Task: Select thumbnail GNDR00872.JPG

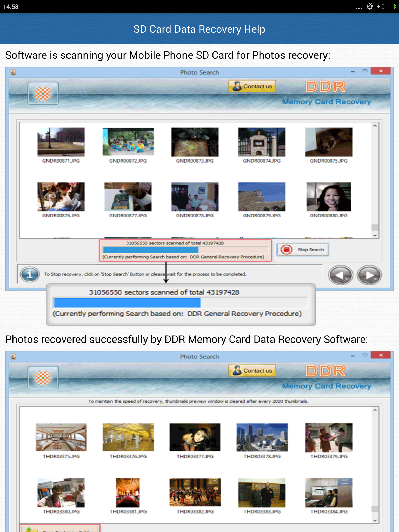Action: (x=128, y=142)
